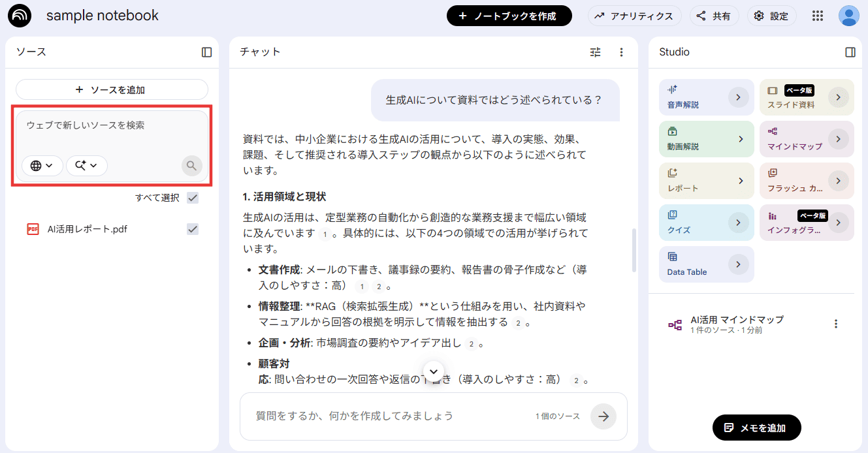Uncheck the AI活用レポート.pdf source checkbox

point(193,229)
